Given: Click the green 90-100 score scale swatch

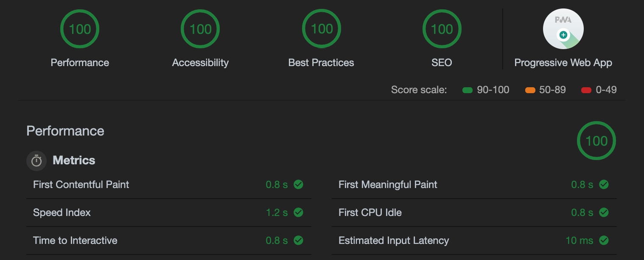Looking at the screenshot, I should 468,90.
